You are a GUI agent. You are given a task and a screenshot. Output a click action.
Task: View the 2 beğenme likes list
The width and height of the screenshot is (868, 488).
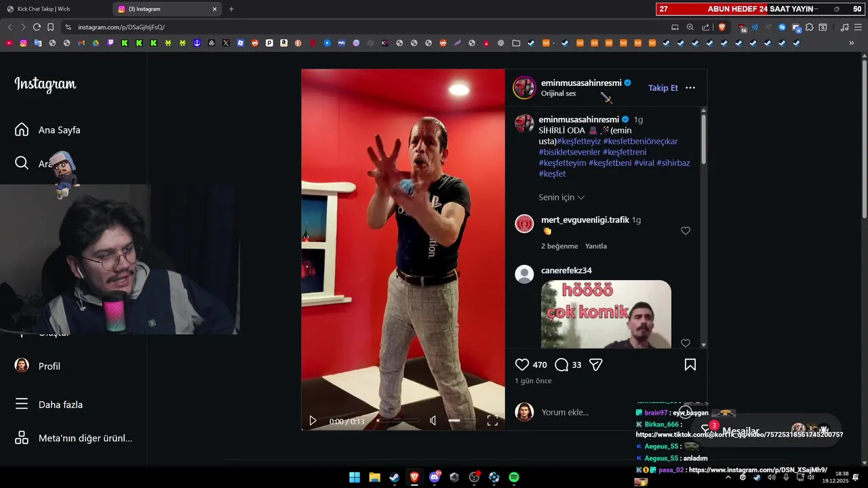[x=559, y=246]
